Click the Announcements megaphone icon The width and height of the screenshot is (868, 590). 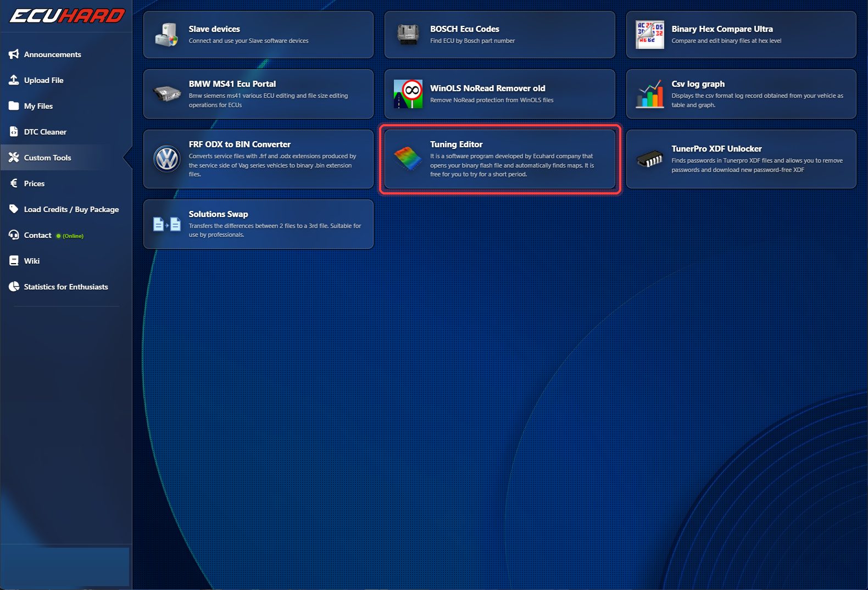click(14, 54)
